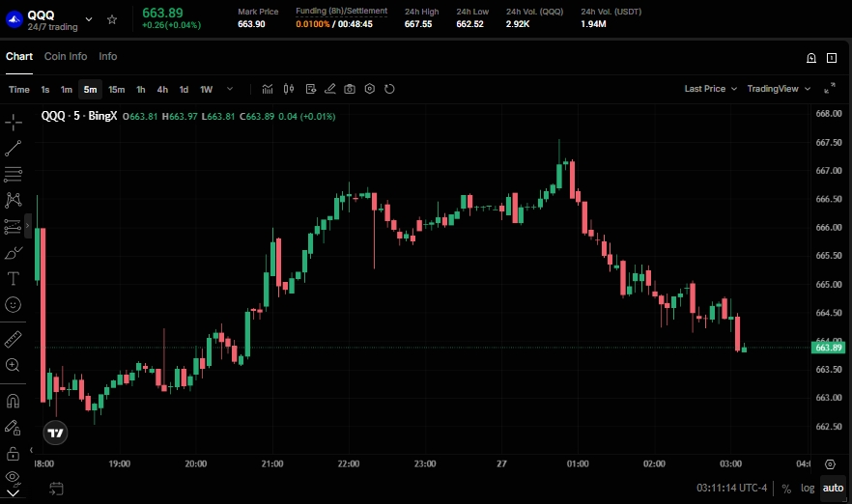
Task: Toggle magnet mode in drawing toolbar
Action: tap(14, 401)
